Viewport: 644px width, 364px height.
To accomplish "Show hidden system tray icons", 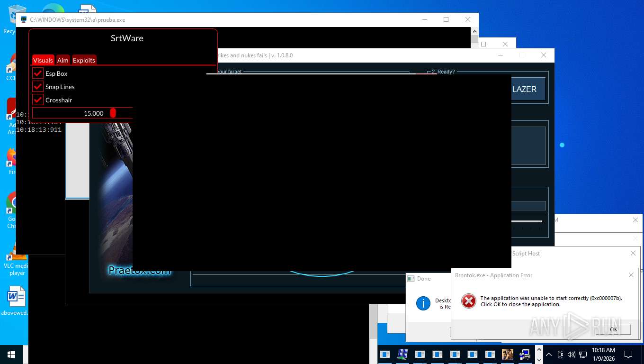I will click(x=548, y=355).
